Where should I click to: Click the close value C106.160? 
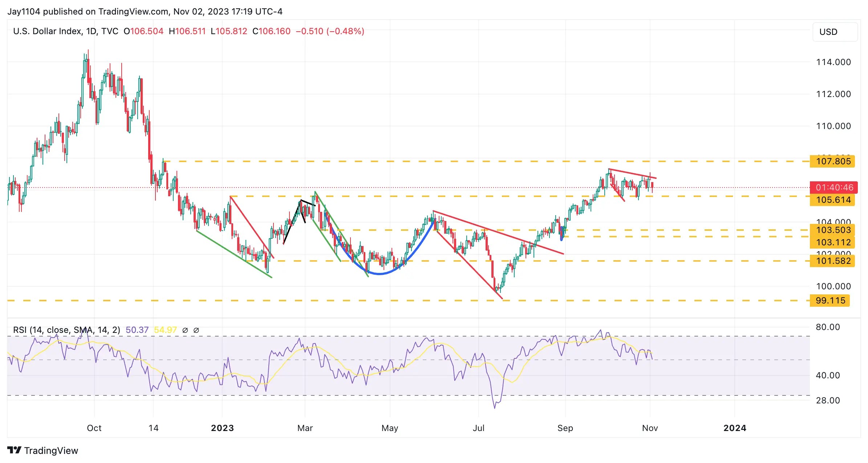(271, 31)
